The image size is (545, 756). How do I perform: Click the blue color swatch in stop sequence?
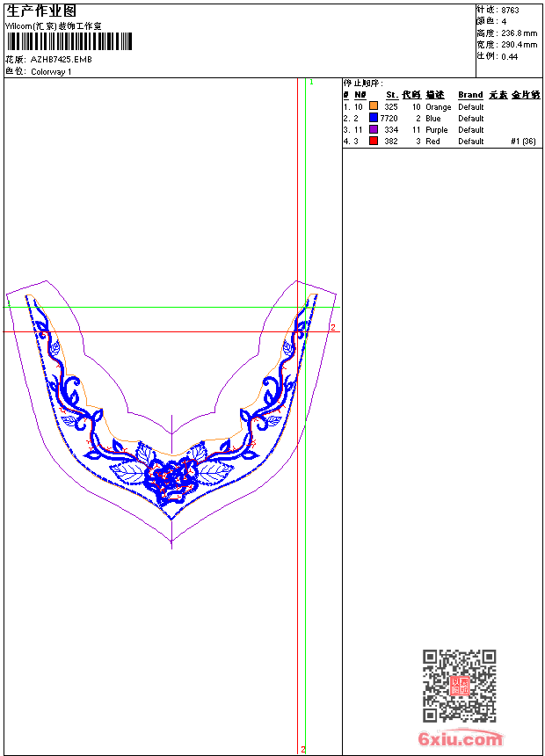point(374,118)
